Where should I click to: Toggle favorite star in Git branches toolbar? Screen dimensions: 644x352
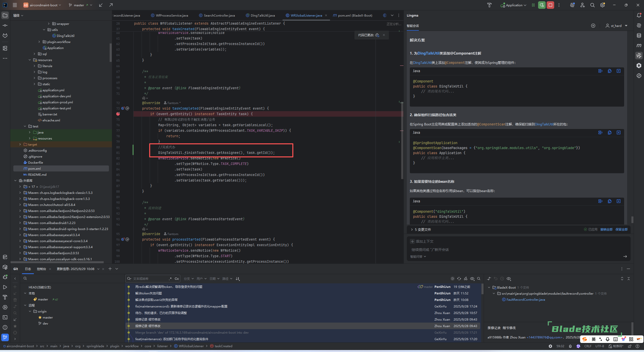[x=15, y=326]
